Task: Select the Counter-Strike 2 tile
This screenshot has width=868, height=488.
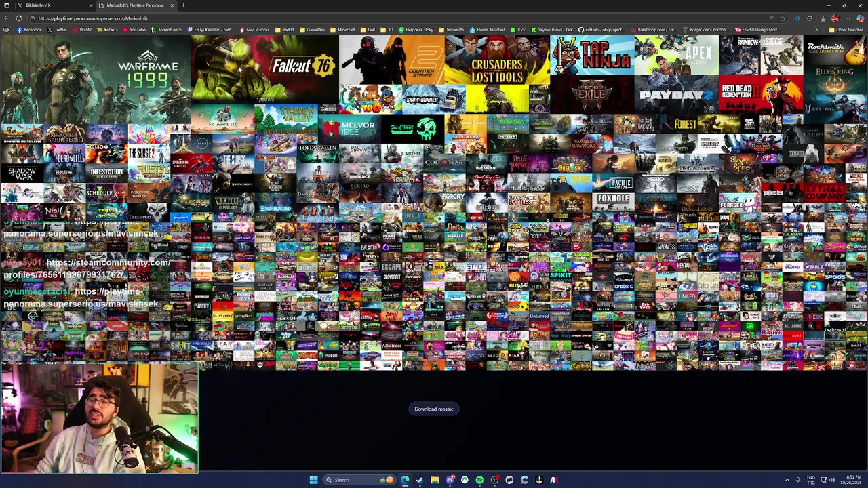Action: click(392, 60)
